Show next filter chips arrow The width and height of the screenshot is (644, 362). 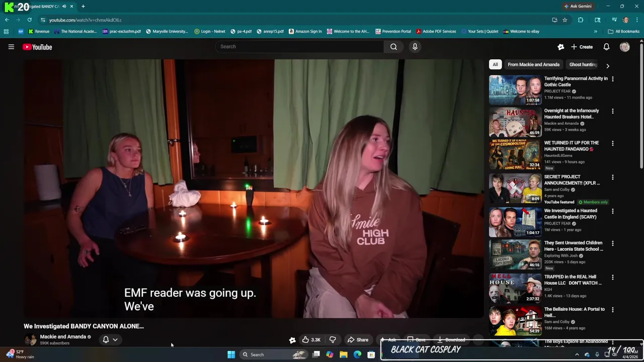607,66
